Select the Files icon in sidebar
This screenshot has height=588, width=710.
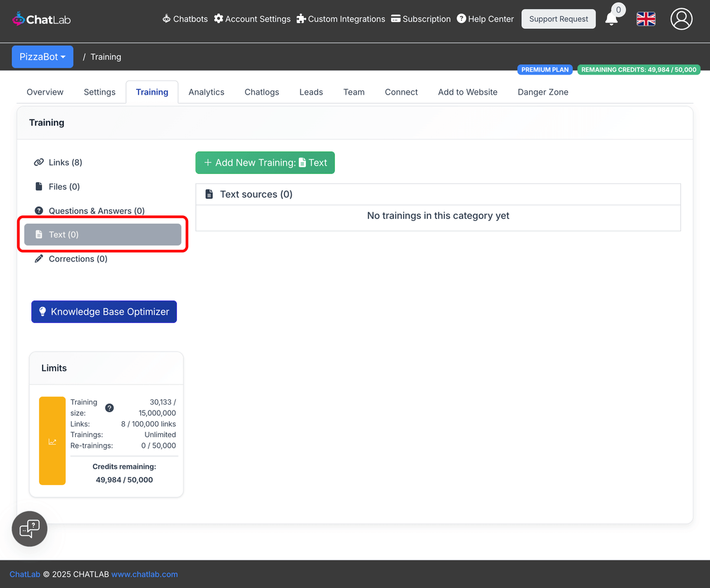(x=38, y=186)
